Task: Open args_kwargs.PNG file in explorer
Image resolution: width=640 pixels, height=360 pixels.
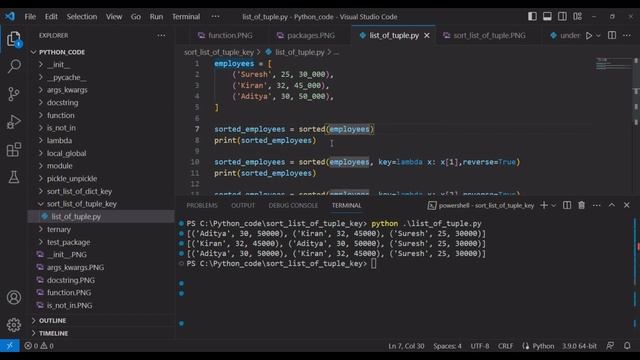Action: (x=101, y=267)
